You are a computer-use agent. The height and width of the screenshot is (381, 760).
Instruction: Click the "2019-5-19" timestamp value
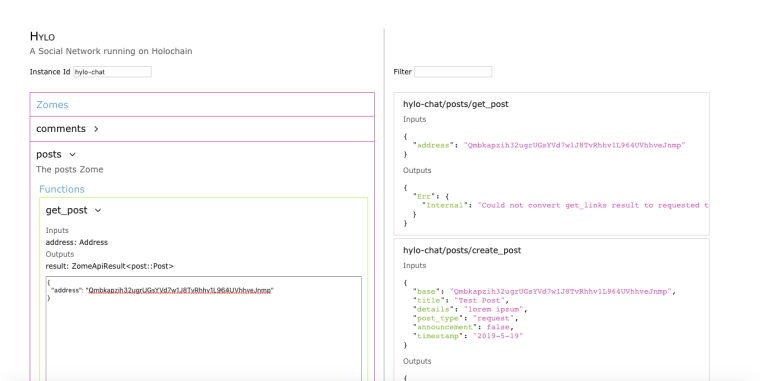498,335
